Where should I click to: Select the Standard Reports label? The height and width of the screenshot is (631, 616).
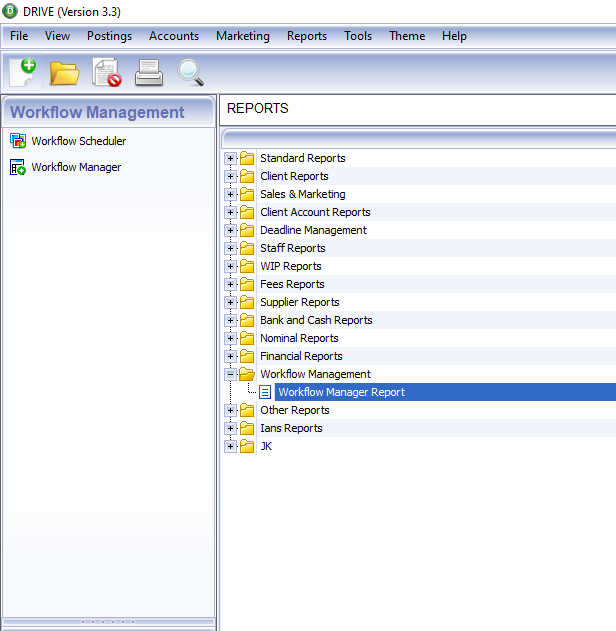click(x=303, y=158)
